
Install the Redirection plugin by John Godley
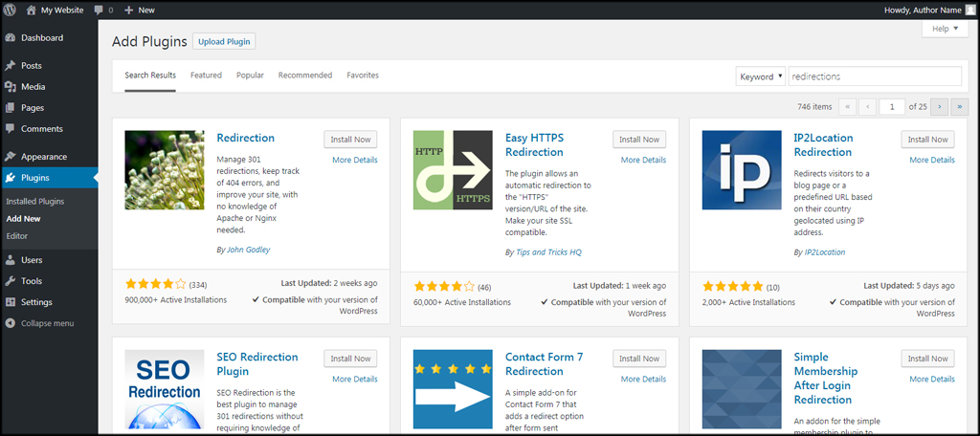[350, 140]
